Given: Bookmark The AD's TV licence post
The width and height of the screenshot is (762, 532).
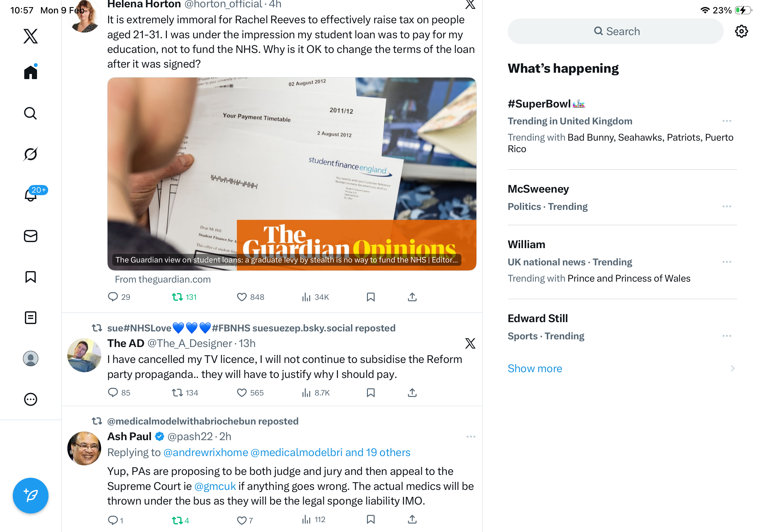Looking at the screenshot, I should click(371, 393).
